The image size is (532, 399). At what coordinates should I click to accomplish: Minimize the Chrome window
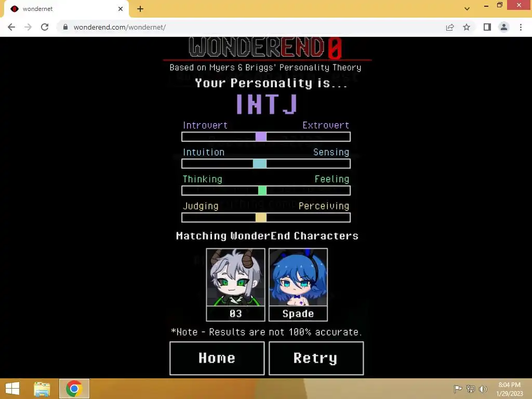[486, 5]
